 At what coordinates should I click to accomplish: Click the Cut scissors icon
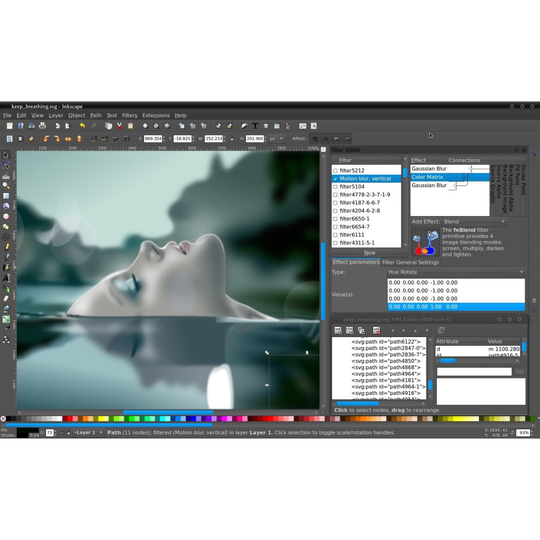(119, 126)
